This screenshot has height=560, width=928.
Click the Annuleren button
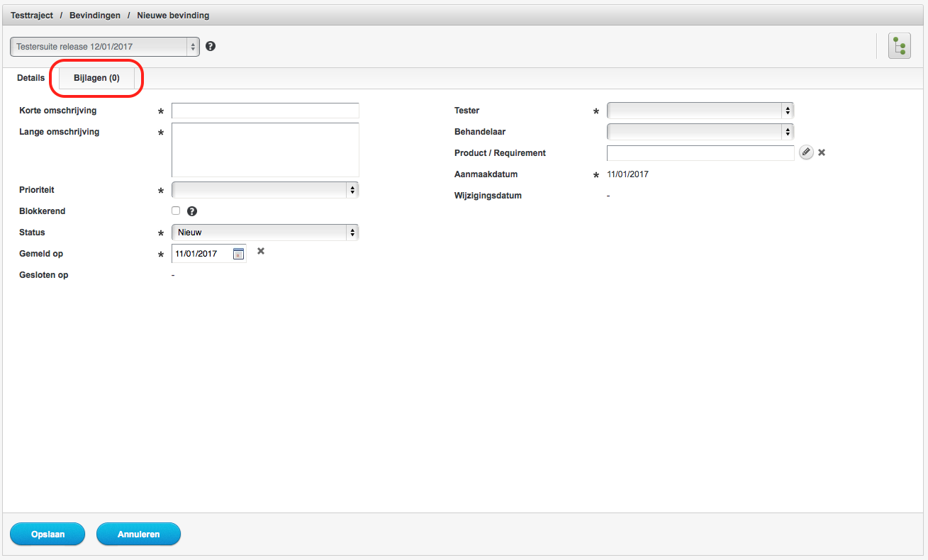(138, 534)
